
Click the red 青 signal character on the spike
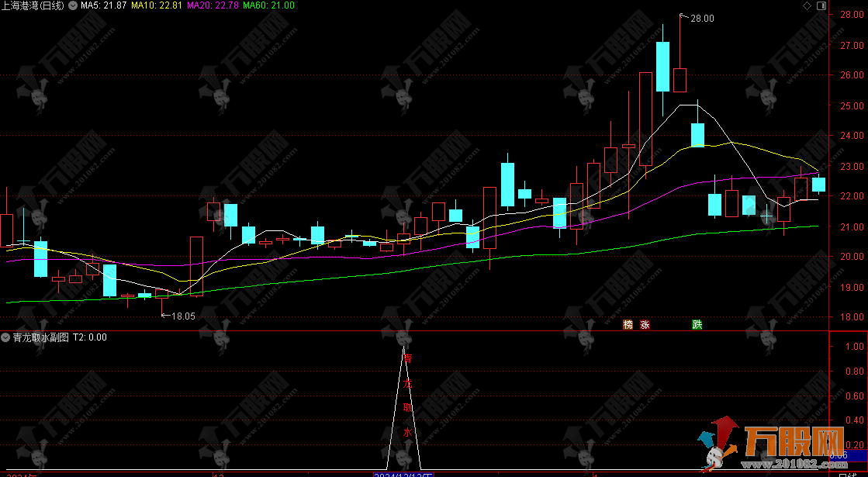[x=407, y=358]
